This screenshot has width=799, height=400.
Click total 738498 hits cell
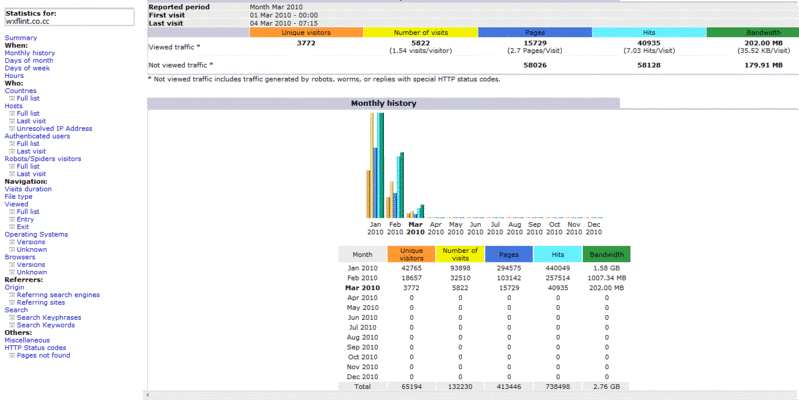coord(558,387)
